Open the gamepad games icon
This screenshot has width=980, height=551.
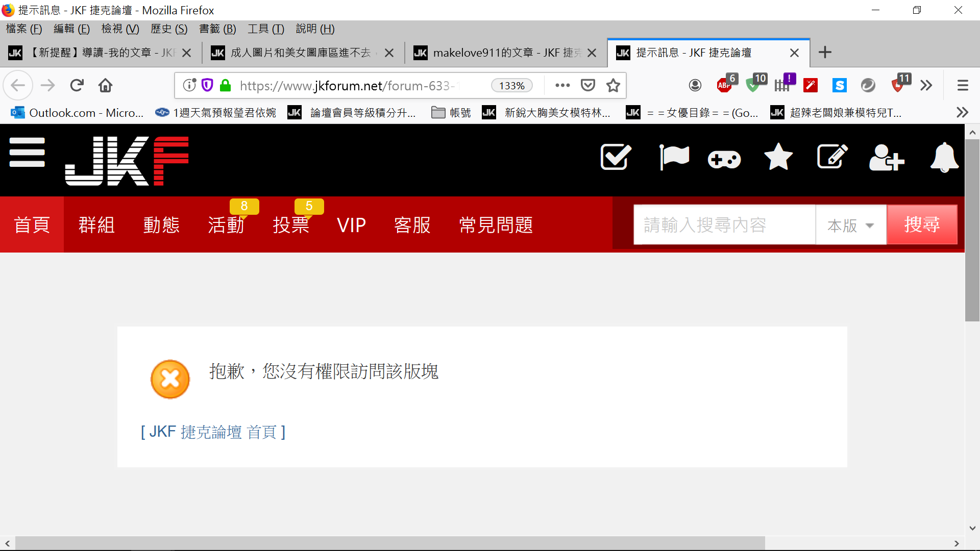pos(724,157)
